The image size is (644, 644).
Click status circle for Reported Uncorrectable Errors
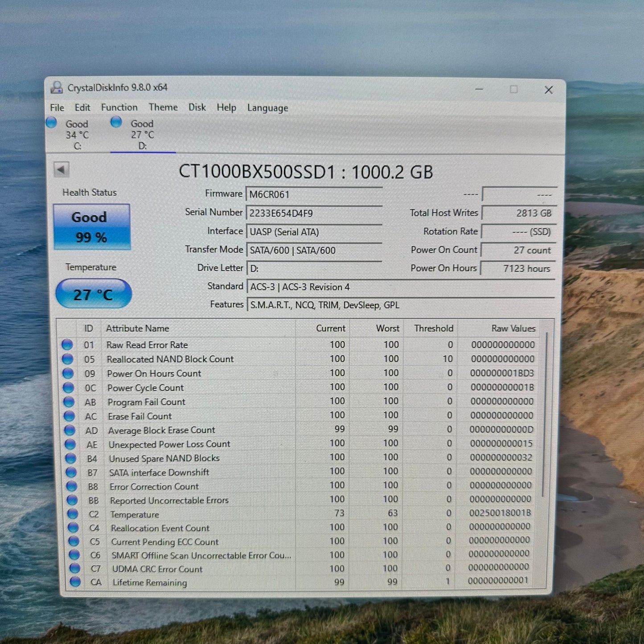[x=72, y=500]
